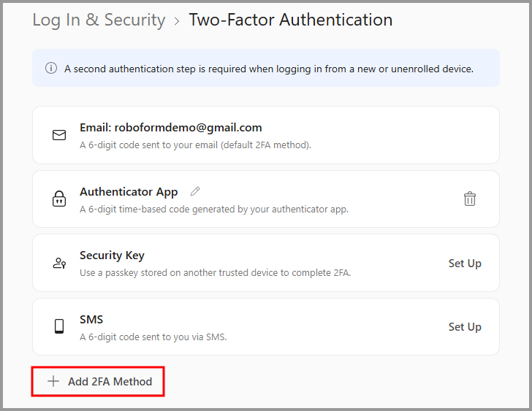Select the Authenticator App title text
532x411 pixels.
click(x=129, y=192)
